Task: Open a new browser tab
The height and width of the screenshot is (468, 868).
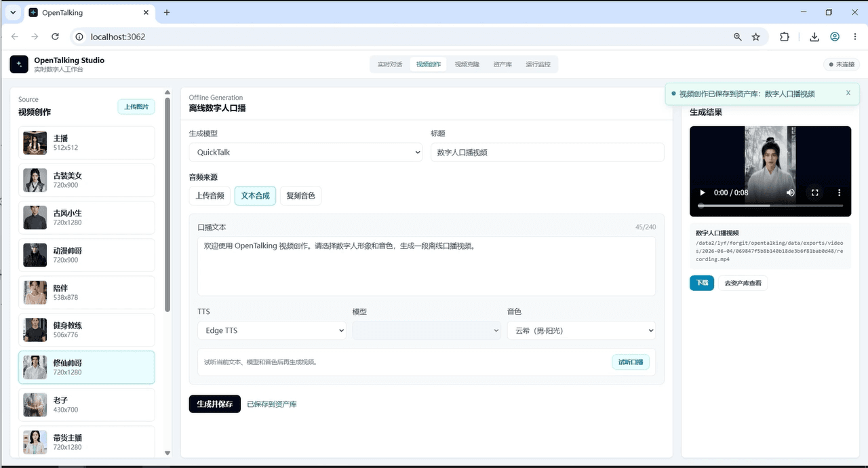Action: [167, 12]
